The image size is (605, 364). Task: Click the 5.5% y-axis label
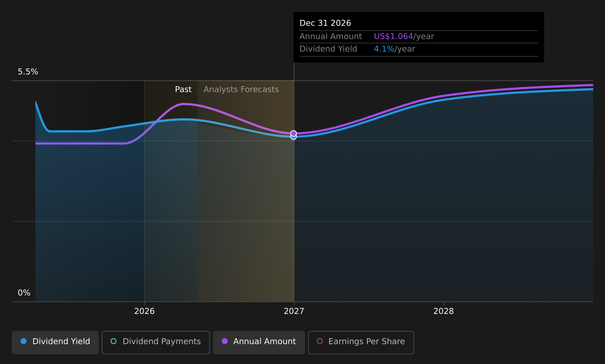point(28,72)
